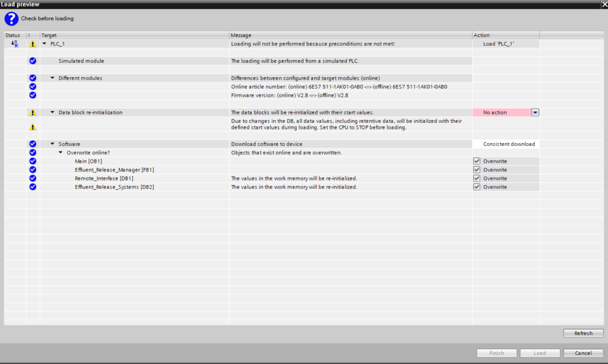This screenshot has width=608, height=364.
Task: Click the blue check icon next to Software
Action: [x=33, y=144]
